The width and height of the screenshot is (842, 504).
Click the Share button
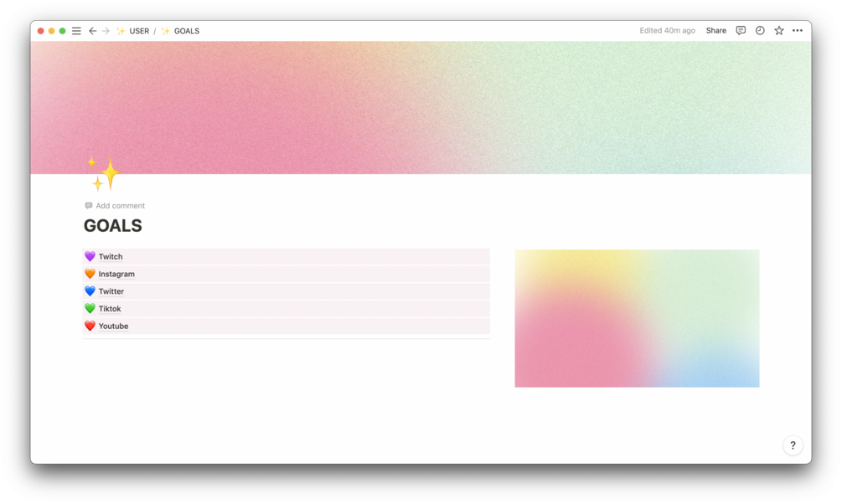point(715,31)
